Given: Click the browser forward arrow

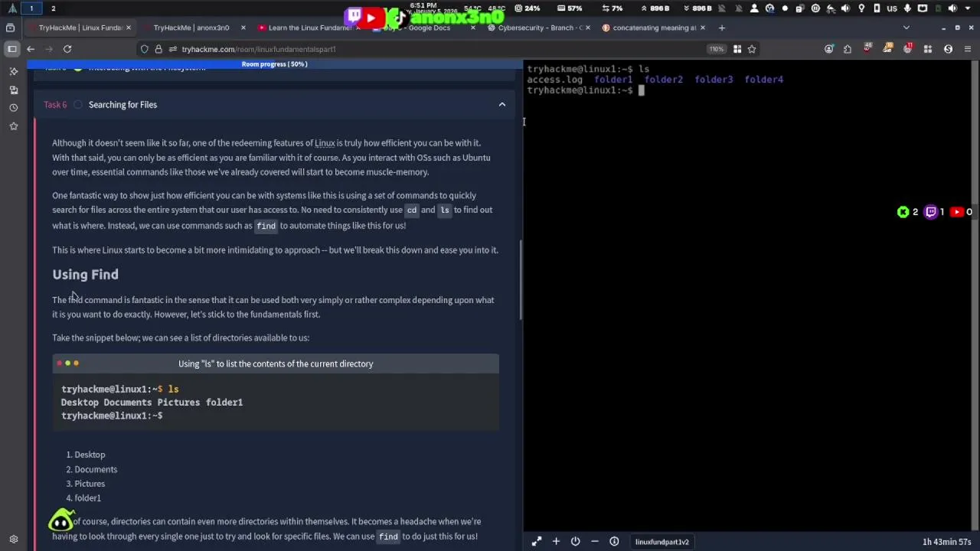Looking at the screenshot, I should click(x=49, y=49).
